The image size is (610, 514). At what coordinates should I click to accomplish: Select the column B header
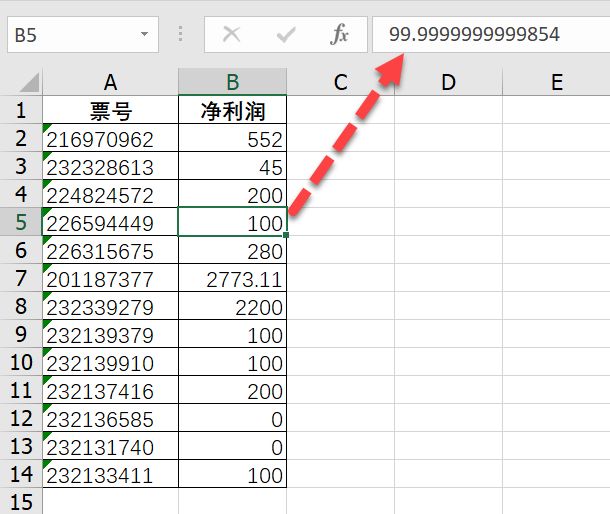(x=232, y=82)
